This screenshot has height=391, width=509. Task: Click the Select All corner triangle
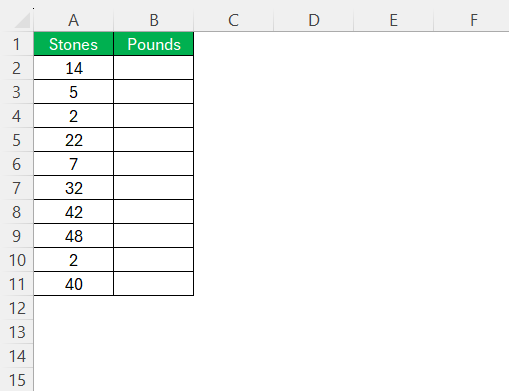tap(22, 21)
